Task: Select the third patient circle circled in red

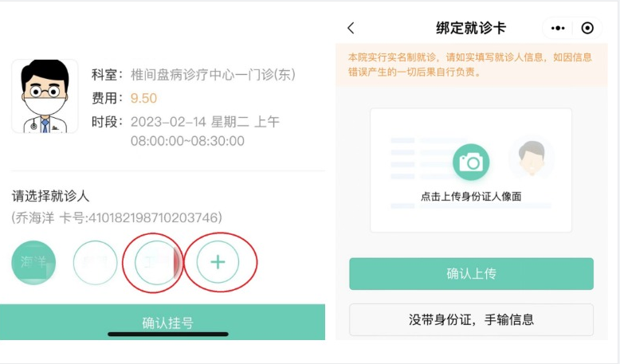Action: click(x=156, y=263)
